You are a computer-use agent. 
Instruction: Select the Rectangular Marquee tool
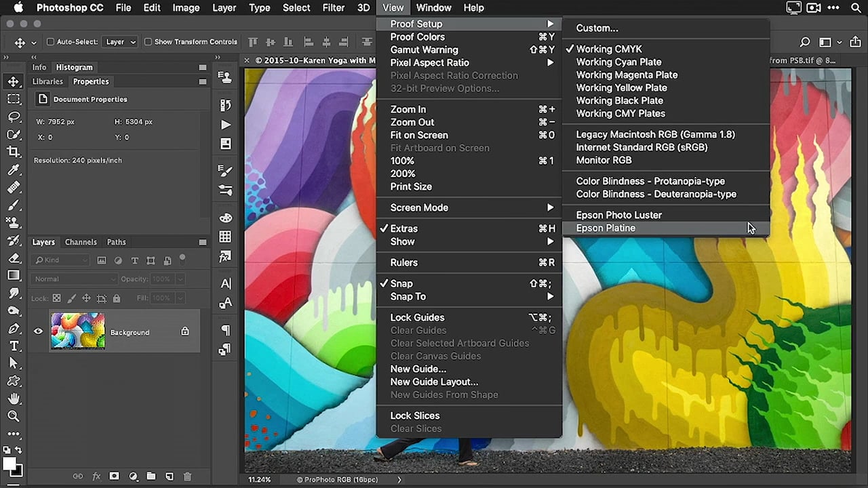tap(14, 99)
